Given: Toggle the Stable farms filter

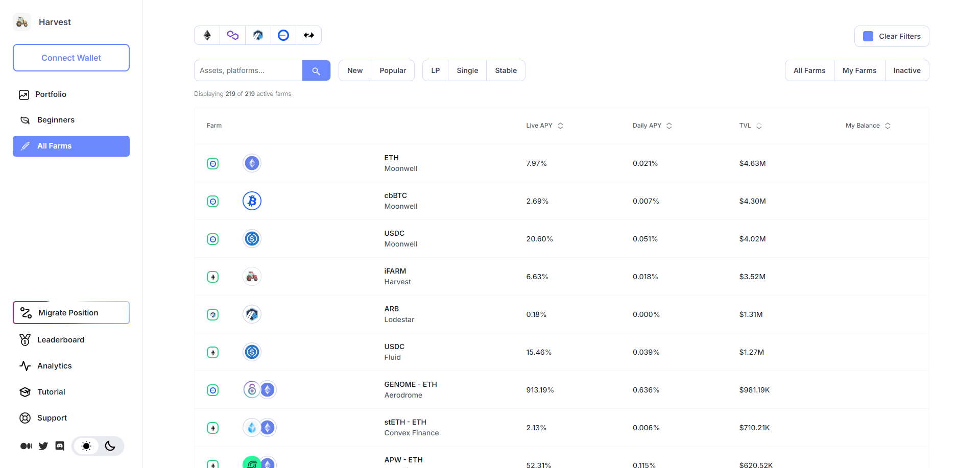Looking at the screenshot, I should tap(506, 71).
